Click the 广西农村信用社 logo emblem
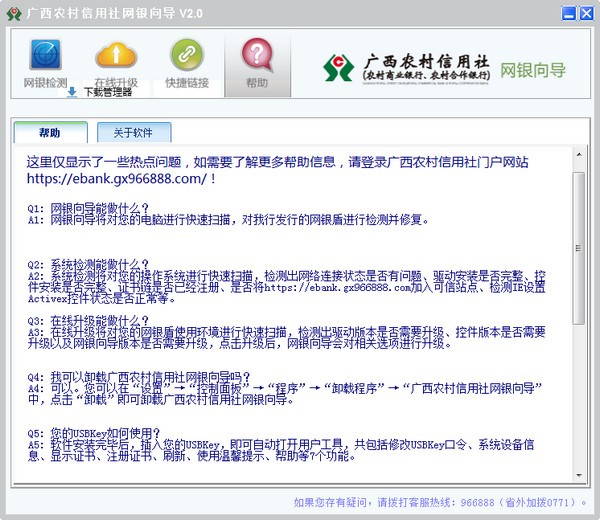The width and height of the screenshot is (600, 520). click(338, 67)
